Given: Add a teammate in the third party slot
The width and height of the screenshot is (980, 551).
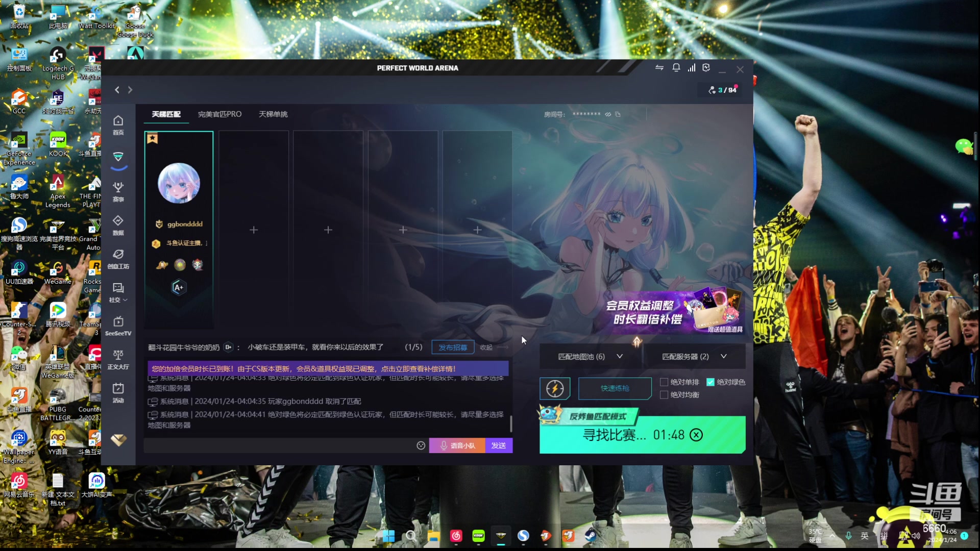Looking at the screenshot, I should [328, 230].
